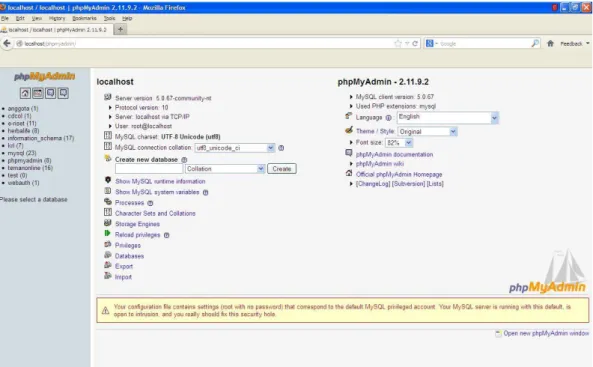The width and height of the screenshot is (593, 367).
Task: Open the Tools menu
Action: [109, 18]
